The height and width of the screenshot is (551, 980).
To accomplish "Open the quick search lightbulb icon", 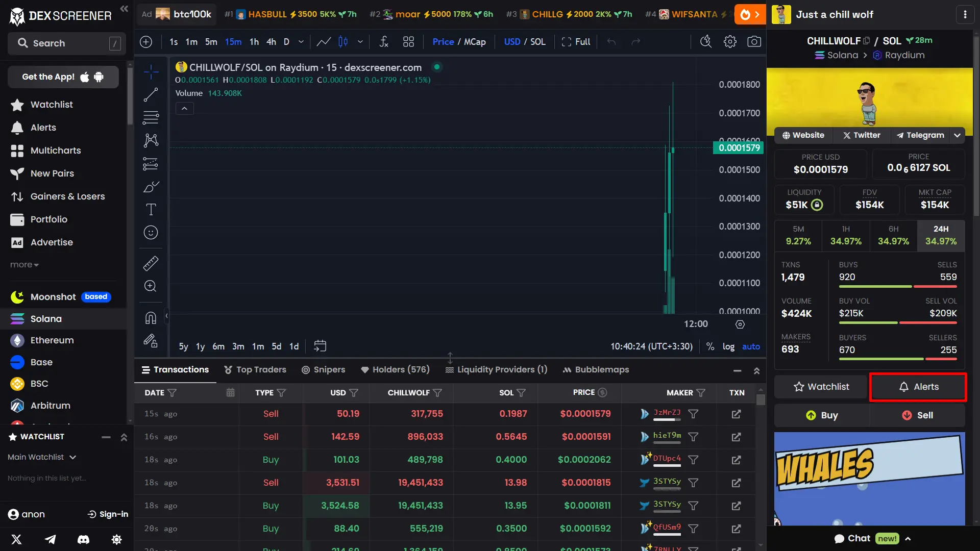I will pos(706,42).
